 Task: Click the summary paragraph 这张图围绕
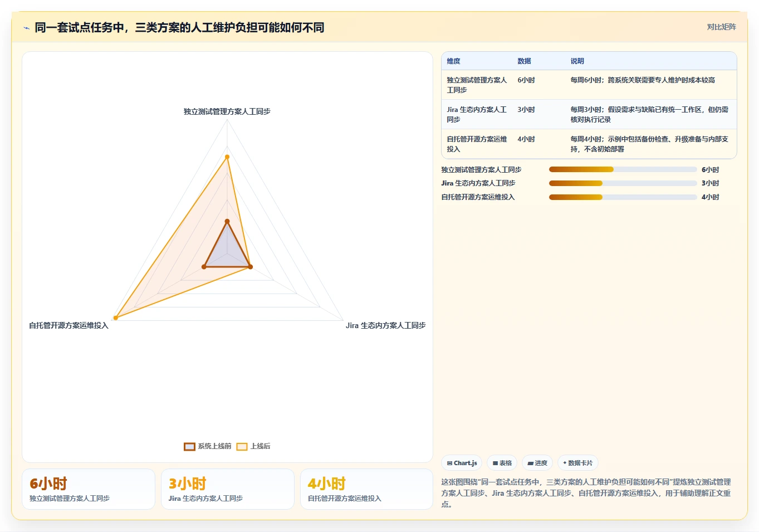pos(586,493)
